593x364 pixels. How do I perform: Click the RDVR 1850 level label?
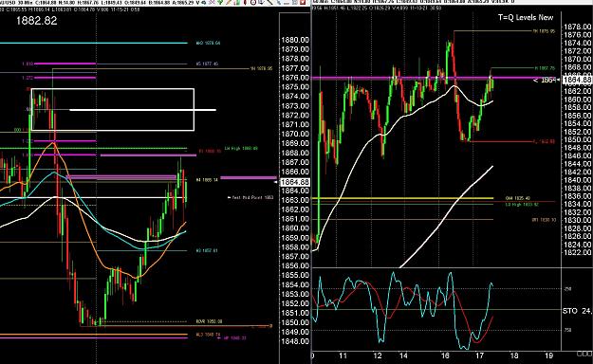tap(209, 321)
